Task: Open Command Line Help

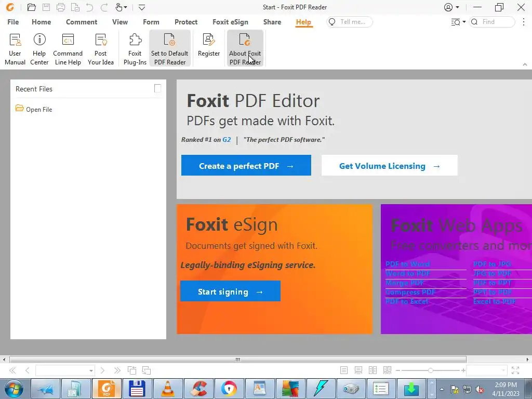Action: point(68,48)
